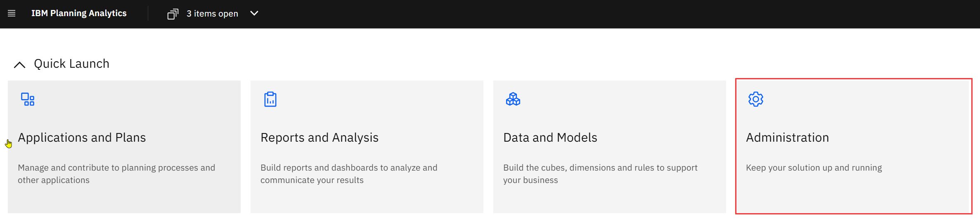Image resolution: width=980 pixels, height=221 pixels.
Task: Click the Administration gear icon
Action: 756,99
